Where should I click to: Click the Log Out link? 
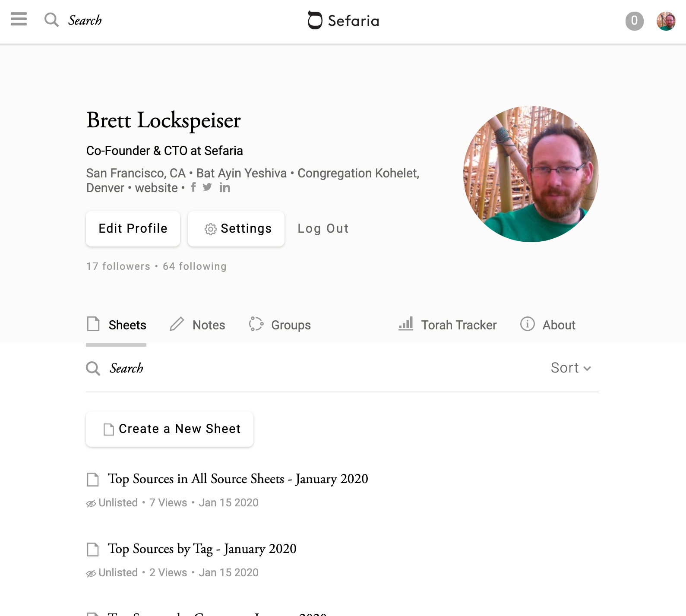click(323, 229)
